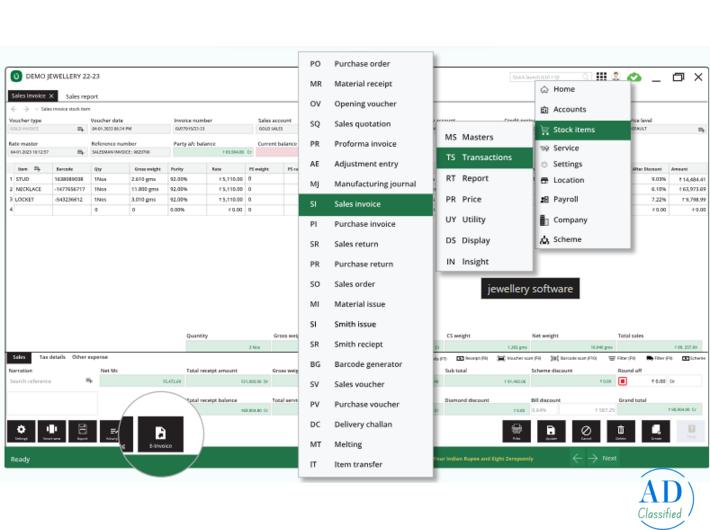This screenshot has width=710, height=530.
Task: Click the Cancel button
Action: [586, 431]
